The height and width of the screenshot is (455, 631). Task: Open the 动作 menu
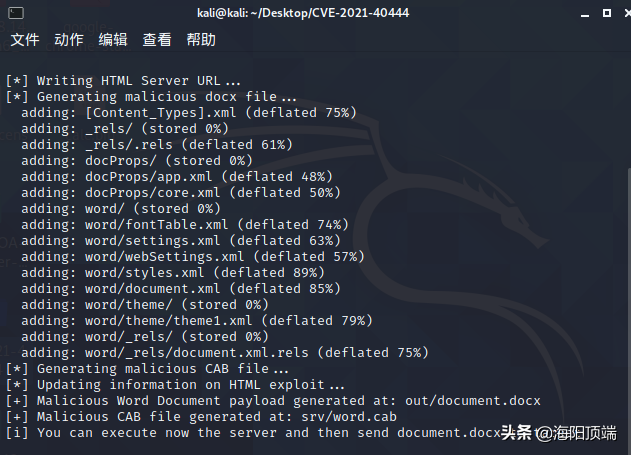point(69,40)
